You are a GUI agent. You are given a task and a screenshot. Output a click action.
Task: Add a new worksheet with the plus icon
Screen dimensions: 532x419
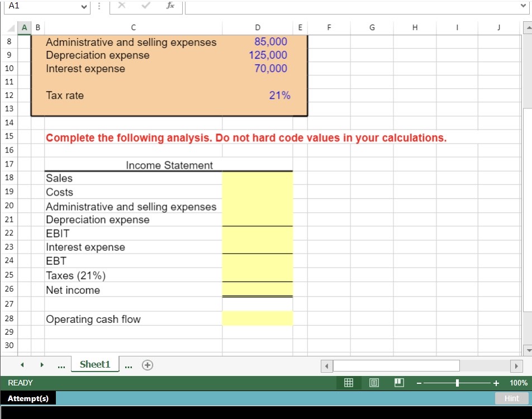pos(148,365)
